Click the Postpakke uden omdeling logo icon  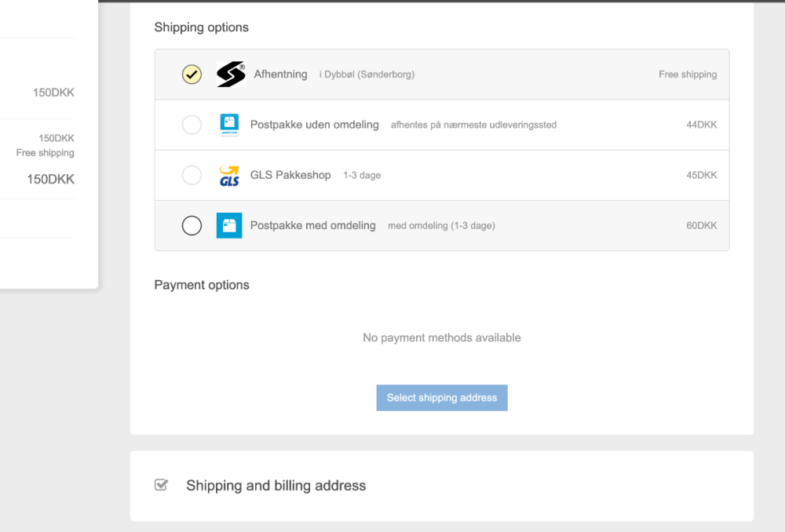[x=229, y=125]
